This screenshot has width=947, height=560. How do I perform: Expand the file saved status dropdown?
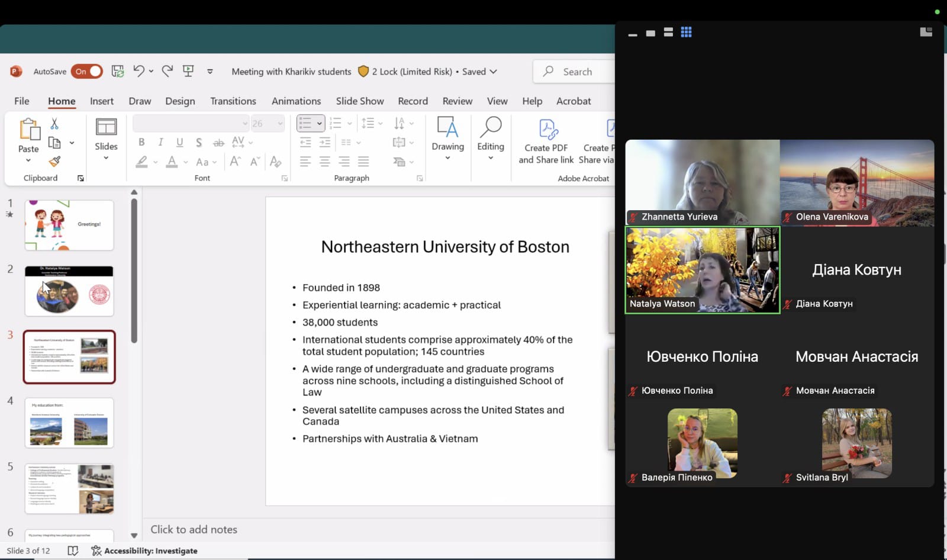pyautogui.click(x=493, y=71)
